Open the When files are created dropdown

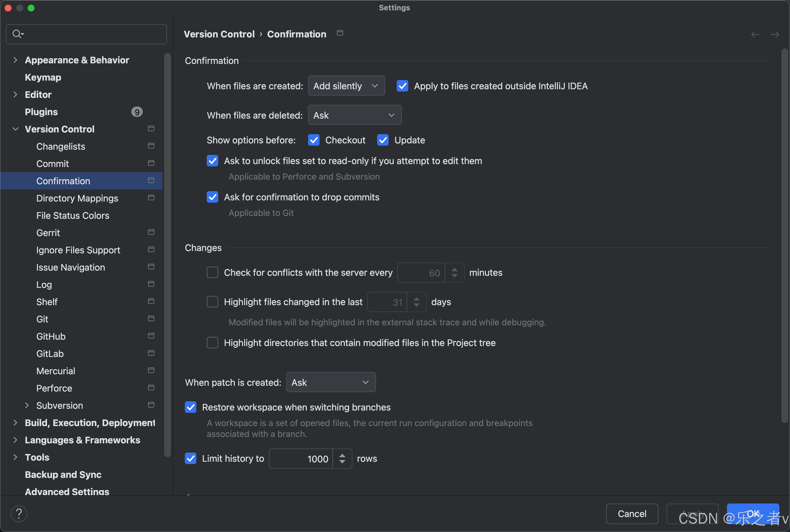point(346,86)
